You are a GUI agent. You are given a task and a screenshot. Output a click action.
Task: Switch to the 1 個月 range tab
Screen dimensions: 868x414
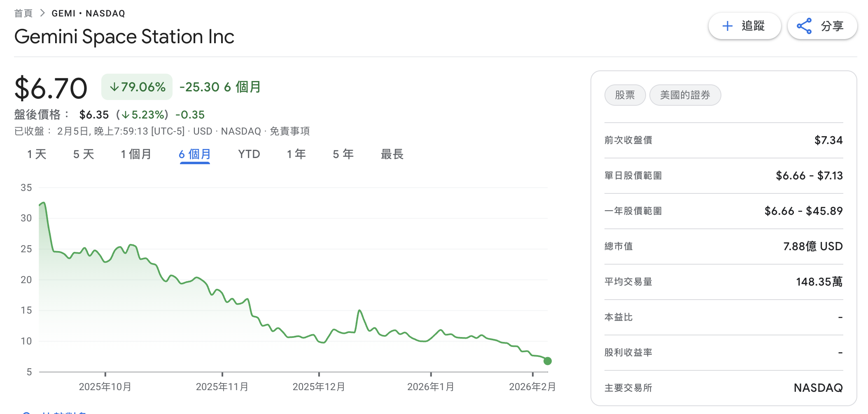click(136, 154)
